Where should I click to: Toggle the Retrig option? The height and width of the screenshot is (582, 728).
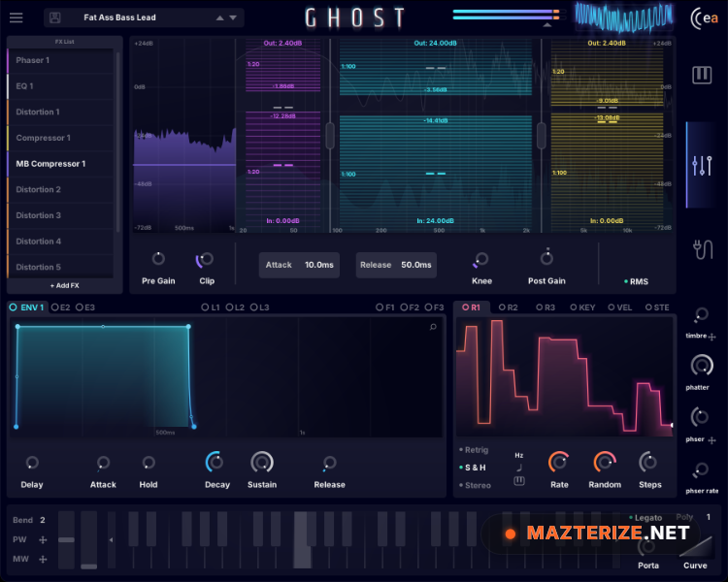click(x=474, y=450)
